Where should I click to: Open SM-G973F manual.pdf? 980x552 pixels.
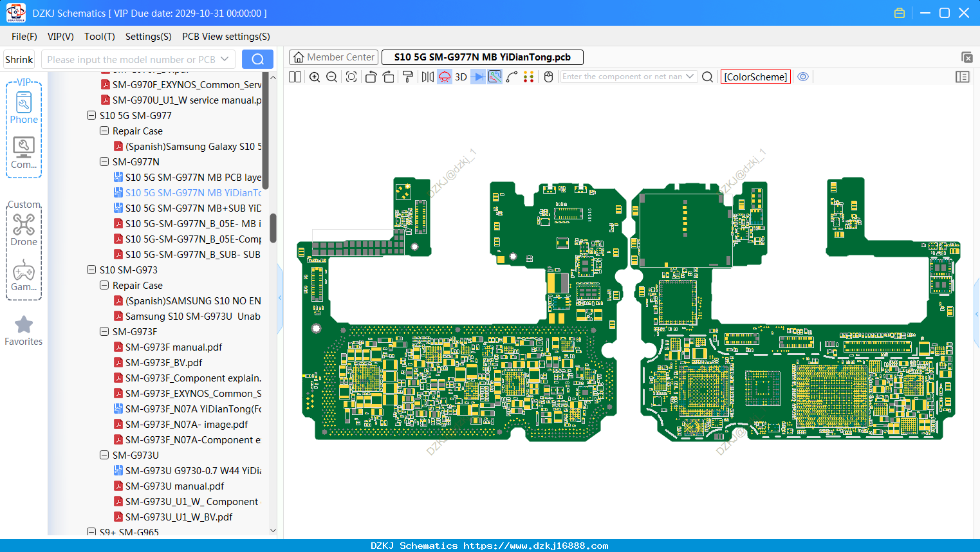click(168, 347)
